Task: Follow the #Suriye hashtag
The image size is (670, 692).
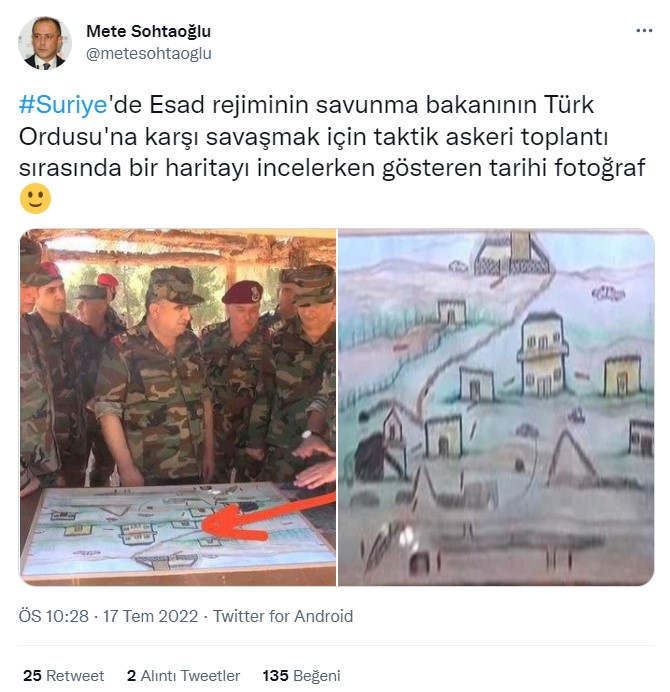Action: click(63, 105)
